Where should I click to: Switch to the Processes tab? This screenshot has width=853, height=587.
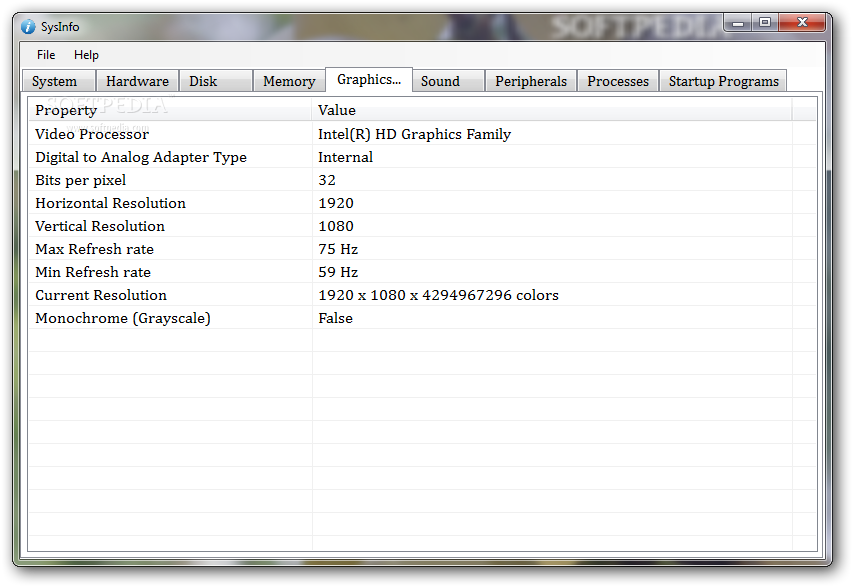[618, 81]
